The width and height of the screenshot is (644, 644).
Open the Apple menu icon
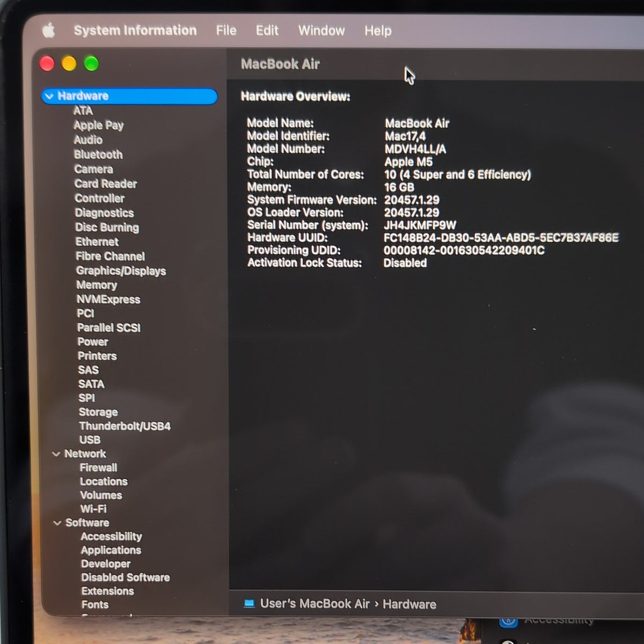point(49,31)
